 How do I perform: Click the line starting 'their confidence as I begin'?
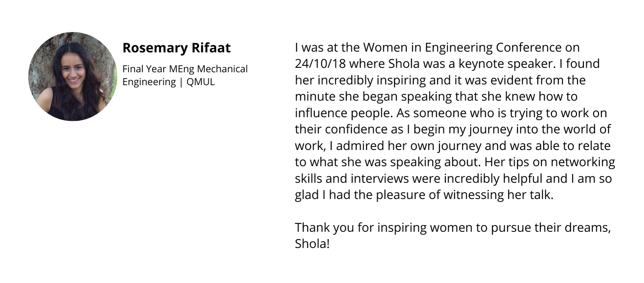453,129
